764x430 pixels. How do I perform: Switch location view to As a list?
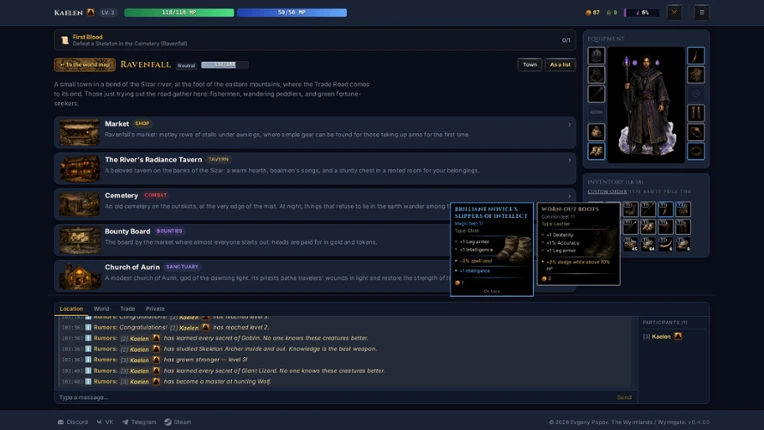[560, 64]
